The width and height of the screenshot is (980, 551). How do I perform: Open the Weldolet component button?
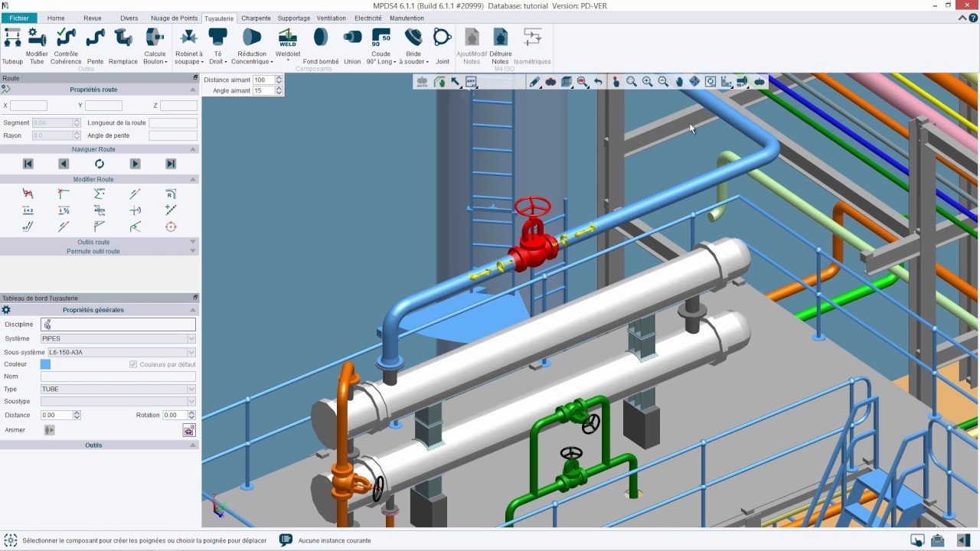pyautogui.click(x=288, y=47)
